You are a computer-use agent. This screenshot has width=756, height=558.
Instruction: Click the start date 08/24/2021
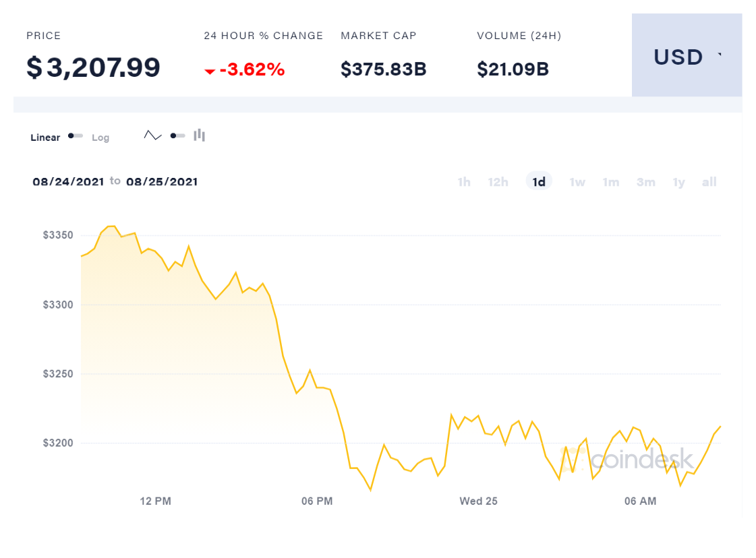68,181
